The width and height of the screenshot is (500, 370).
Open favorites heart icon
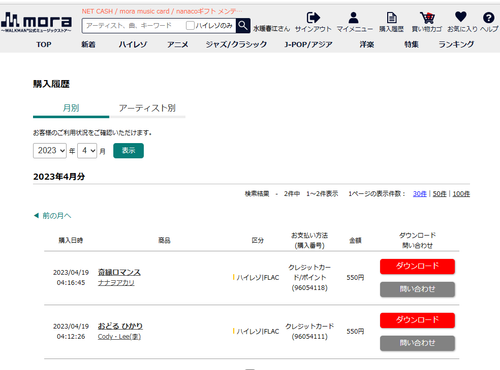click(461, 17)
